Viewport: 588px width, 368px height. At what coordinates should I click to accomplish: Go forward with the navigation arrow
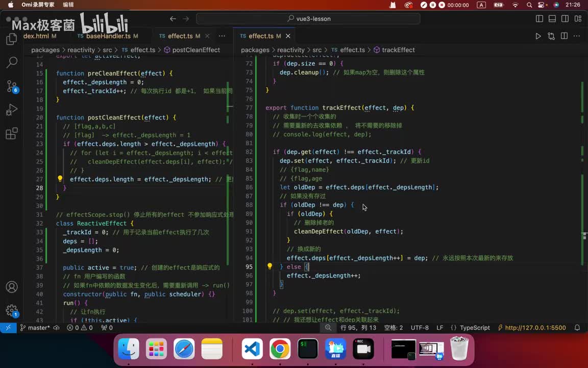[186, 19]
